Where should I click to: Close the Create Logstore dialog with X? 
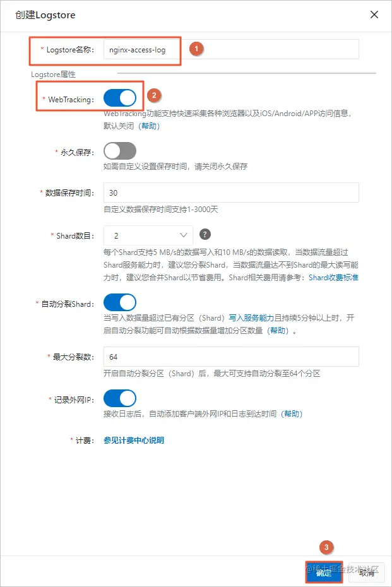374,15
